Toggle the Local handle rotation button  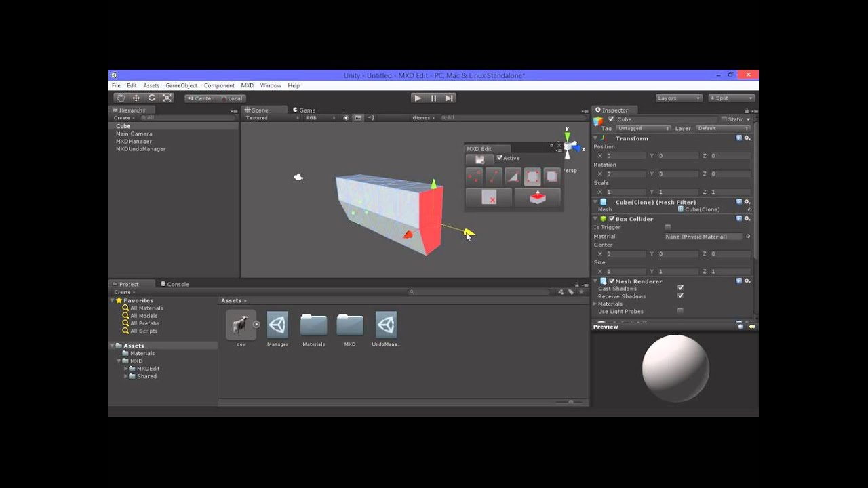pyautogui.click(x=231, y=98)
